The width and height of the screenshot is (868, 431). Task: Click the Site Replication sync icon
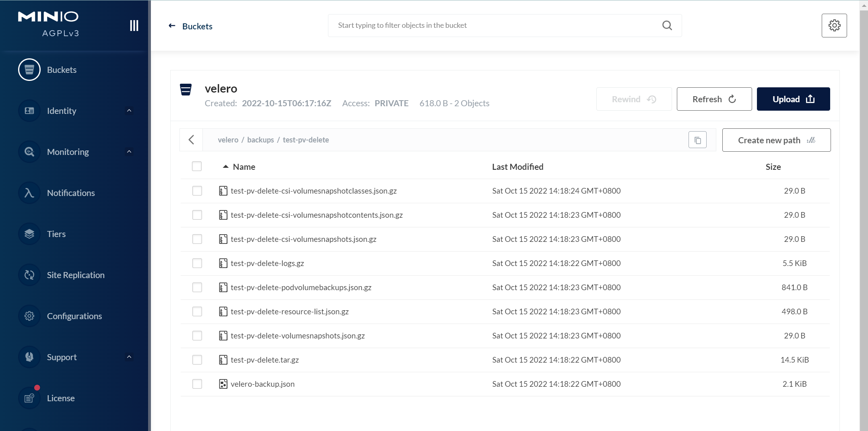tap(29, 275)
